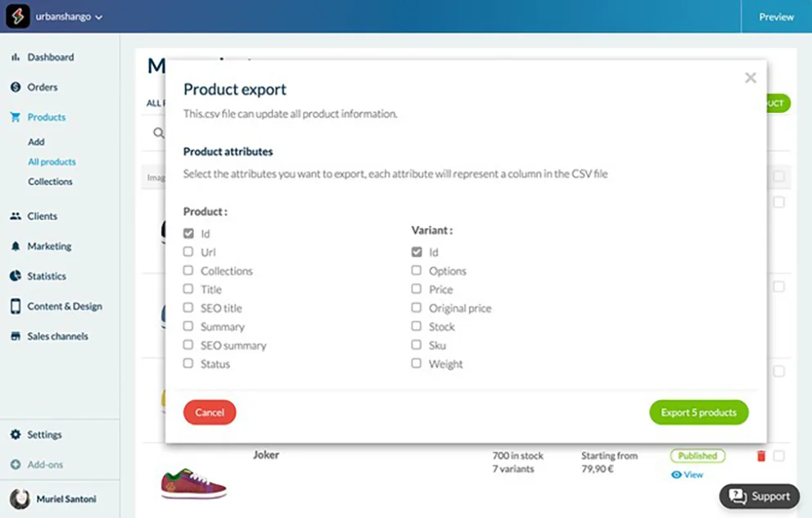Open Statistics with its pie chart icon
Screen dimensions: 812x518
point(15,276)
